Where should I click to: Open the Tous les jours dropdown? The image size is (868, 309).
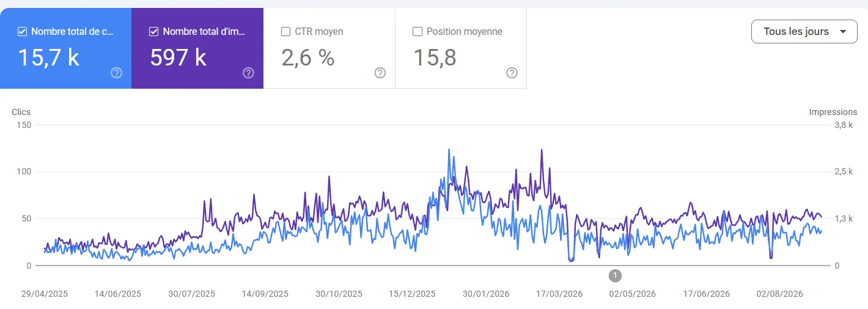click(804, 32)
